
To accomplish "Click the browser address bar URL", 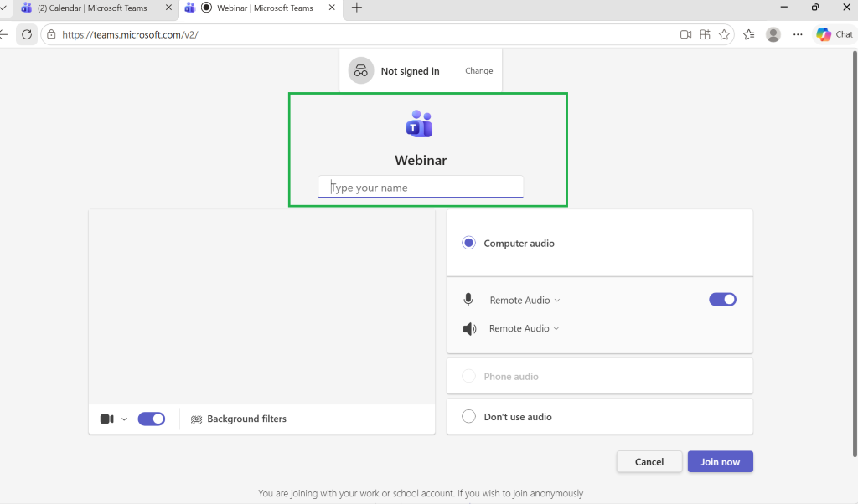I will click(x=130, y=34).
